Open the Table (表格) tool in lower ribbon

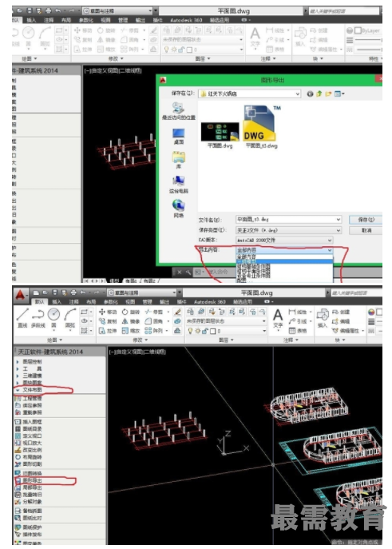pos(298,331)
